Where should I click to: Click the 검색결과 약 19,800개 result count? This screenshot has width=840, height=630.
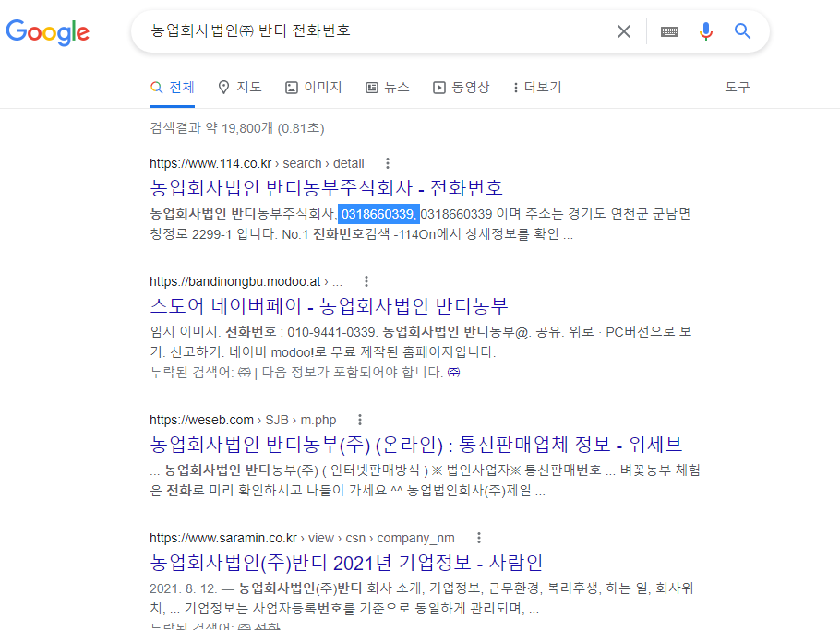coord(237,128)
